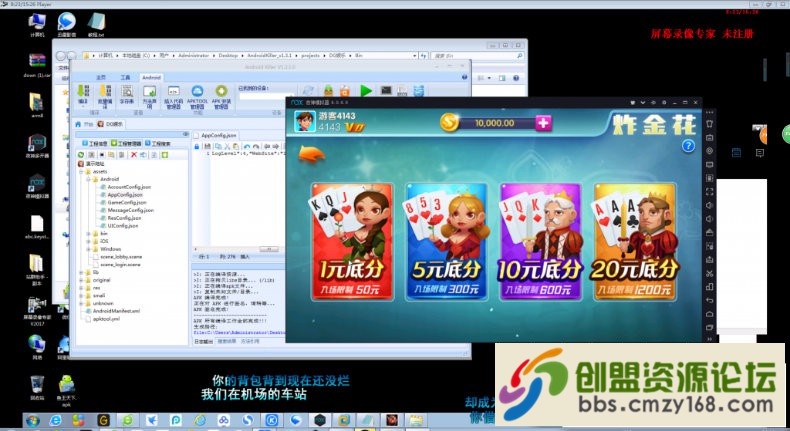Select the 1元底分 room card

[352, 242]
